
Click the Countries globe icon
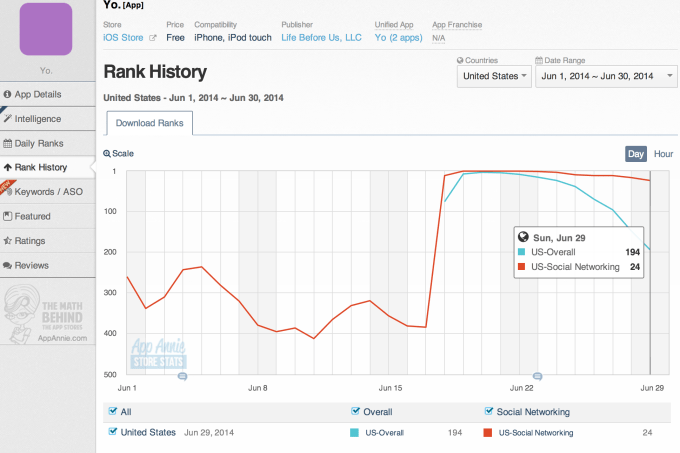click(460, 60)
